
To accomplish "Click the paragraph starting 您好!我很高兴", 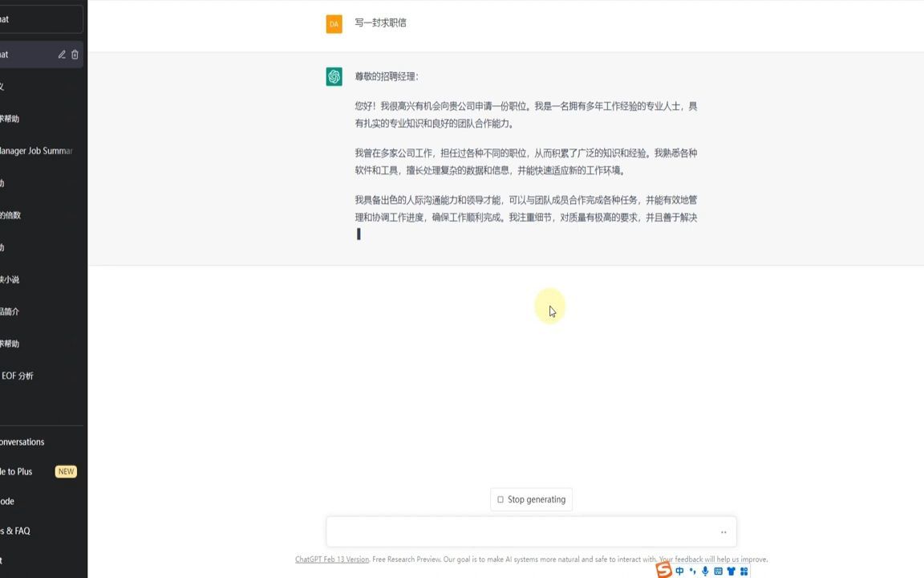I will coord(525,115).
